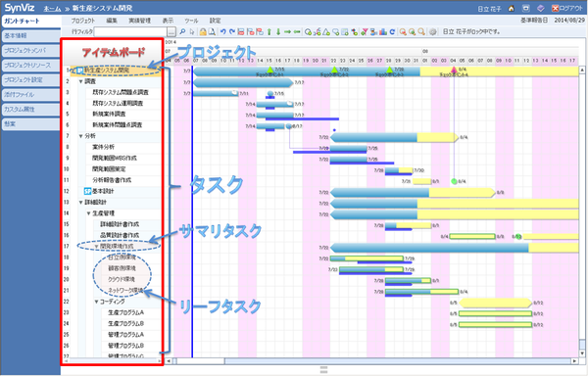Collapse the 調査 summary task
This screenshot has height=376, width=588.
tap(80, 81)
